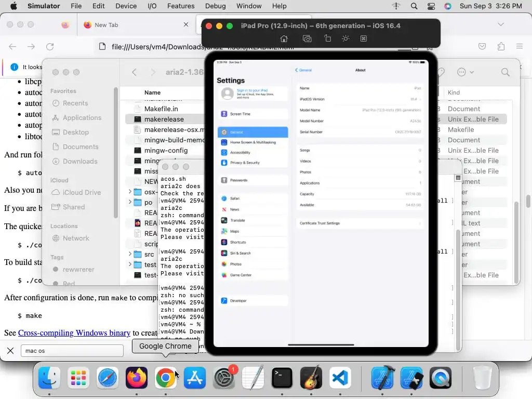532x399 pixels.
Task: Open Accessibility settings on the iPad
Action: click(253, 153)
